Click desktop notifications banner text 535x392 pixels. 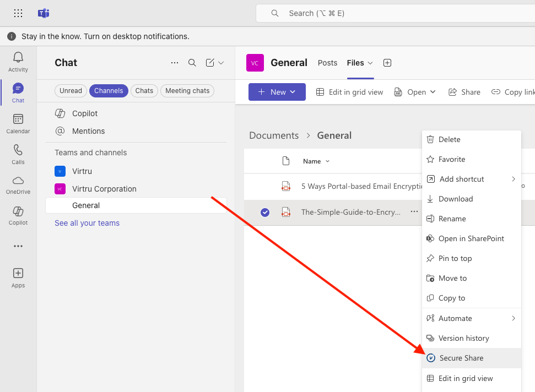coord(105,36)
